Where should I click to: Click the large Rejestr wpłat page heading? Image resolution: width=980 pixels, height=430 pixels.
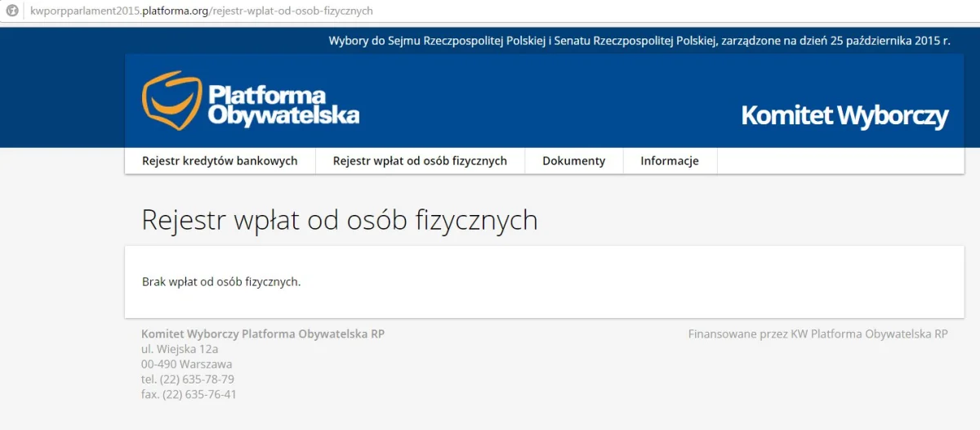(340, 220)
